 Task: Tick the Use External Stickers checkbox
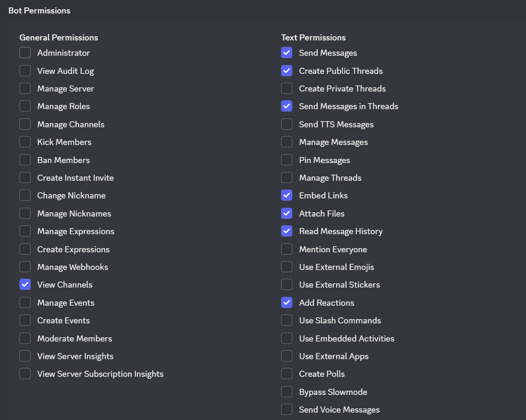point(287,285)
